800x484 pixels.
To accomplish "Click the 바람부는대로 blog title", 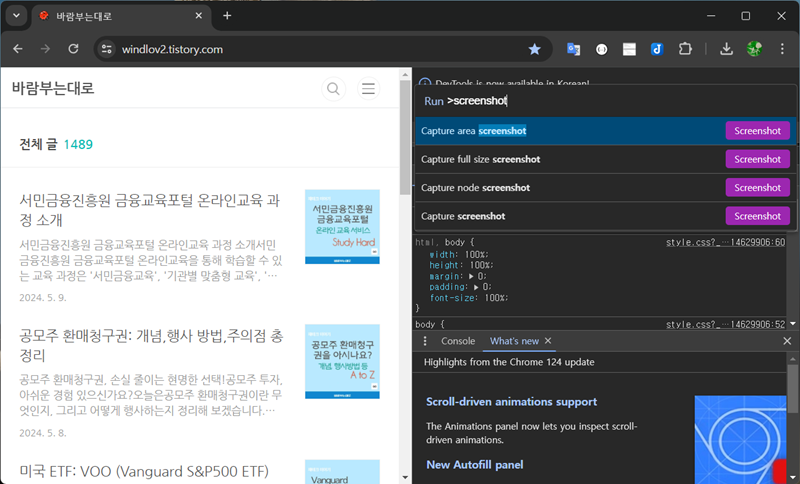I will click(x=53, y=88).
